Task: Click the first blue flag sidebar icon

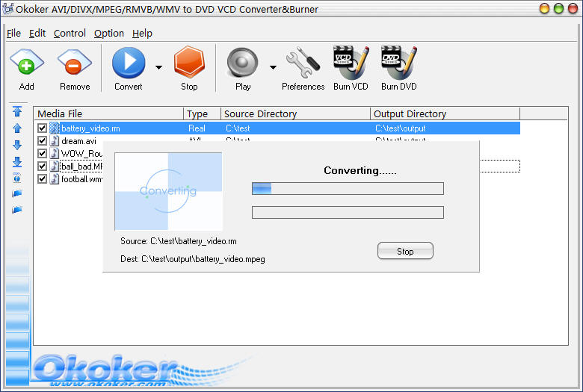Action: tap(17, 193)
